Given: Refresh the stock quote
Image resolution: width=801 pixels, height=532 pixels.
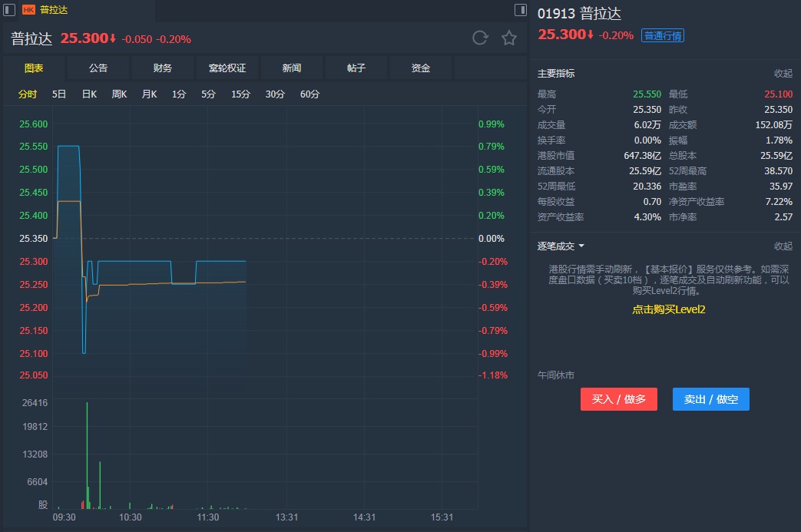Looking at the screenshot, I should [480, 38].
